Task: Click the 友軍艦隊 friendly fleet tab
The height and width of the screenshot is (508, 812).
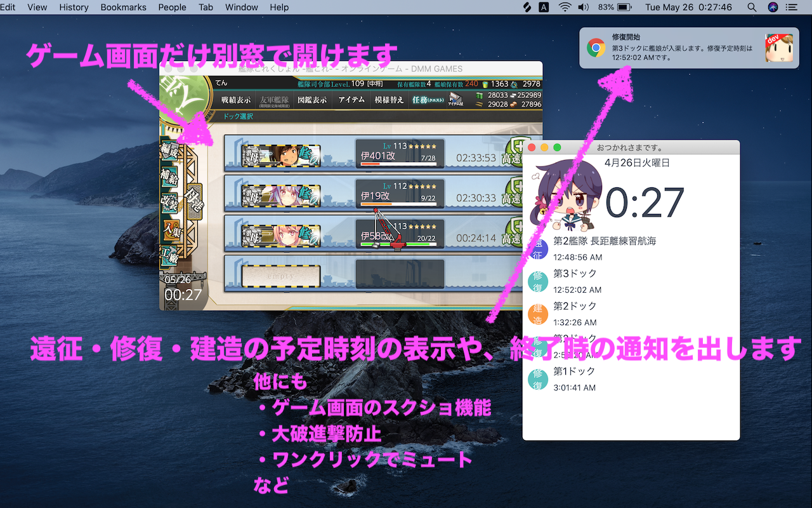Action: pos(274,100)
